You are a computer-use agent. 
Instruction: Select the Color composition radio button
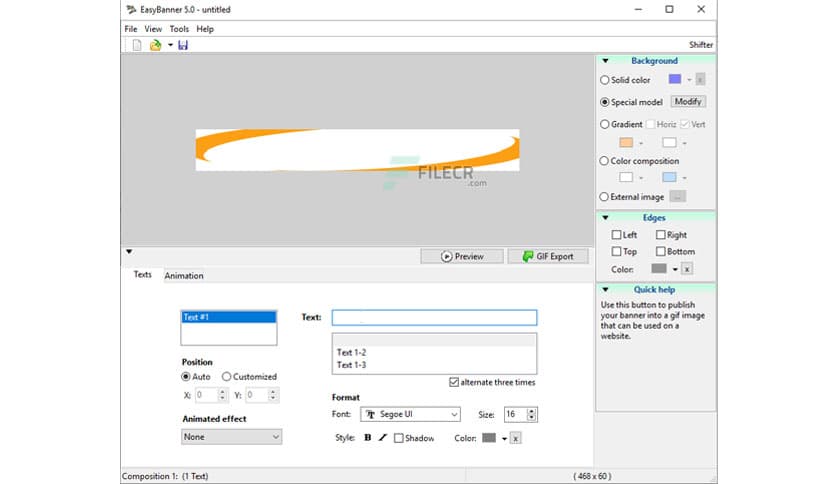tap(604, 160)
